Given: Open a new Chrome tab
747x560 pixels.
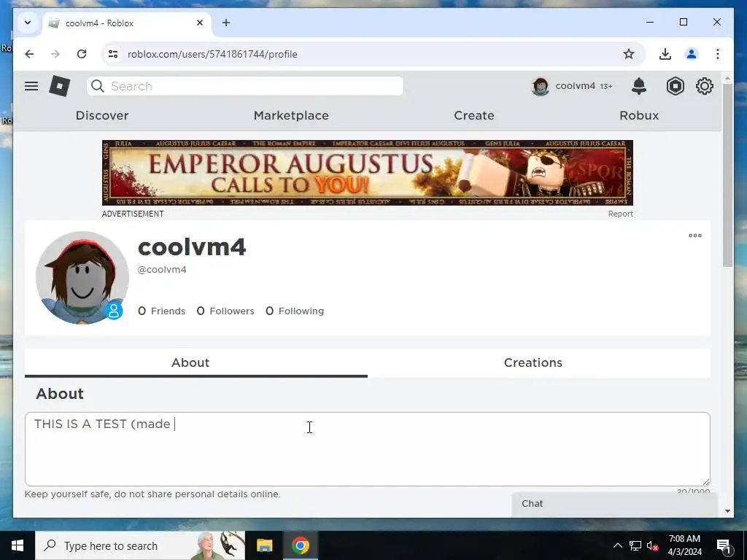Looking at the screenshot, I should [x=226, y=23].
